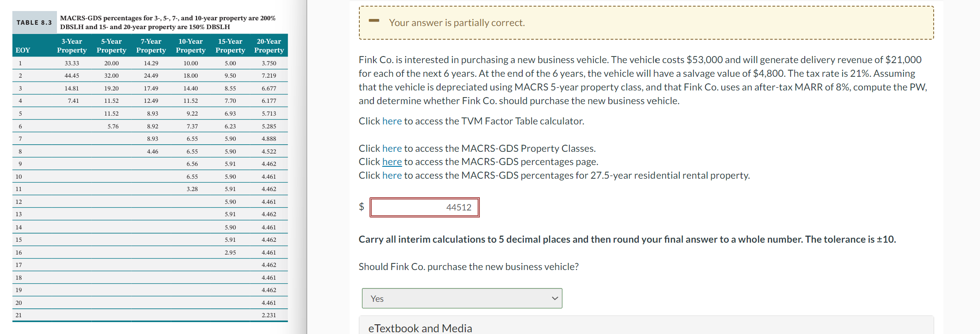980x334 pixels.
Task: Open the MACRS-GDS percentages page link
Action: (392, 161)
